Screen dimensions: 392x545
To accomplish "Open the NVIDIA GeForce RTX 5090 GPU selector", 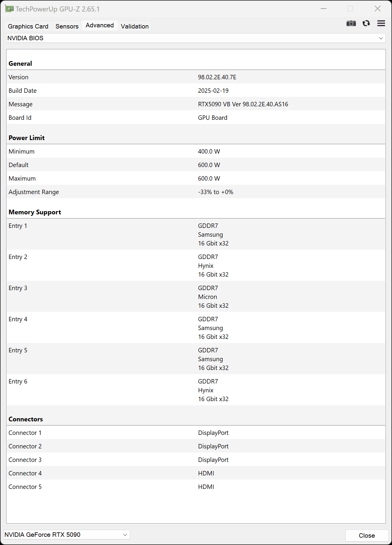I will point(67,535).
